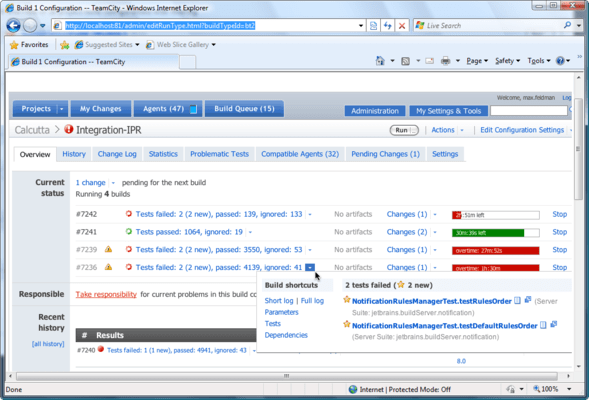Click the open-in-IDE icon after testDefaultRulesOrder
The width and height of the screenshot is (589, 400).
click(553, 324)
